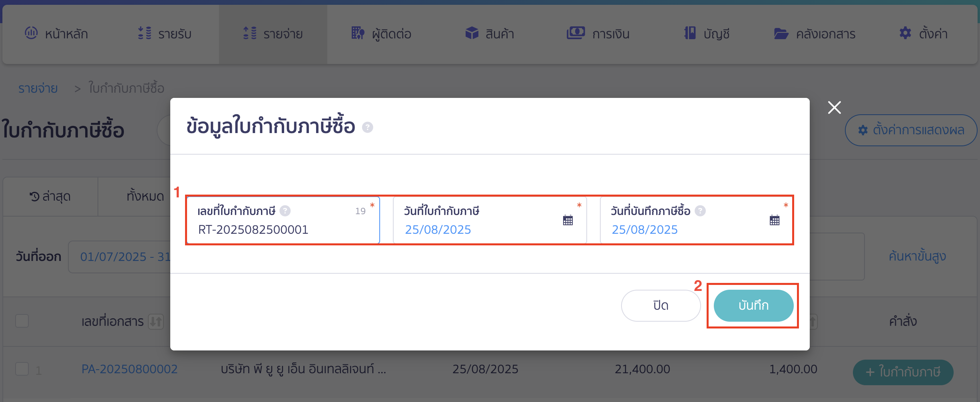The image size is (980, 402).
Task: Click the row date 25/08/2025 in table
Action: coord(485,369)
